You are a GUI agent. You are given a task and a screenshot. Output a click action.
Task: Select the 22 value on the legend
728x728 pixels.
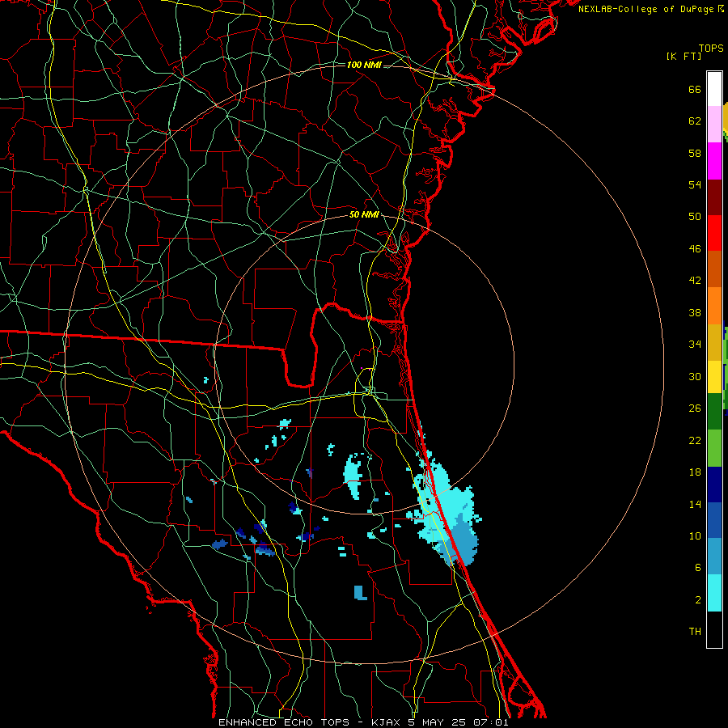click(x=695, y=440)
